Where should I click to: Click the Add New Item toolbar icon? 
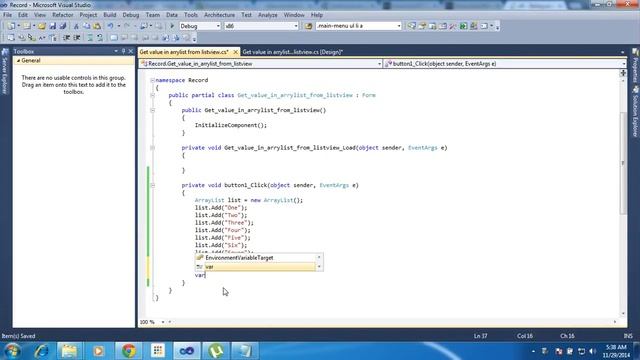27,26
